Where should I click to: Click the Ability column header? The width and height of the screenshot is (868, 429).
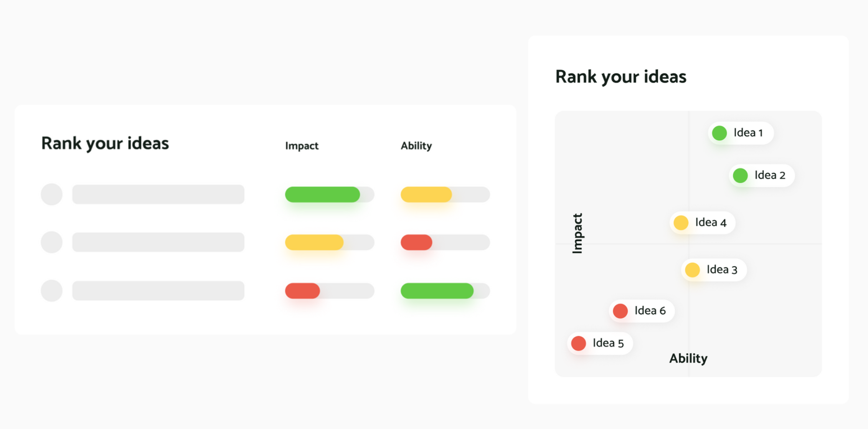416,146
